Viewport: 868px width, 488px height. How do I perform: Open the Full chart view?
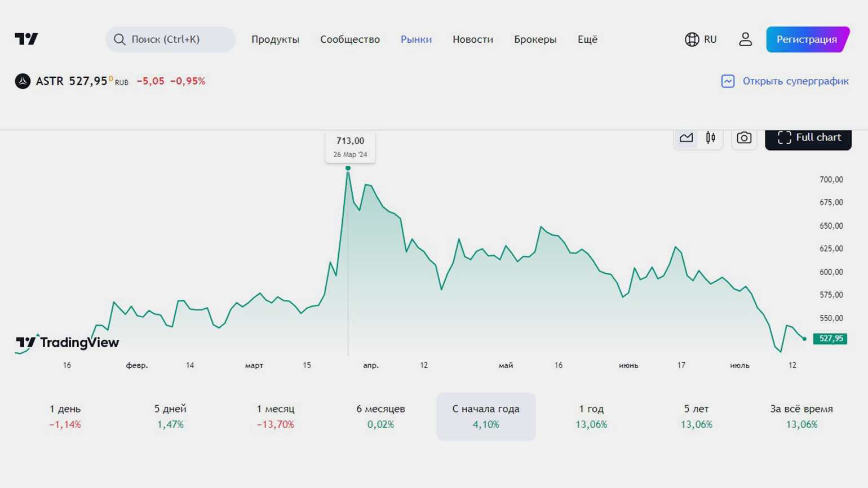(x=808, y=138)
